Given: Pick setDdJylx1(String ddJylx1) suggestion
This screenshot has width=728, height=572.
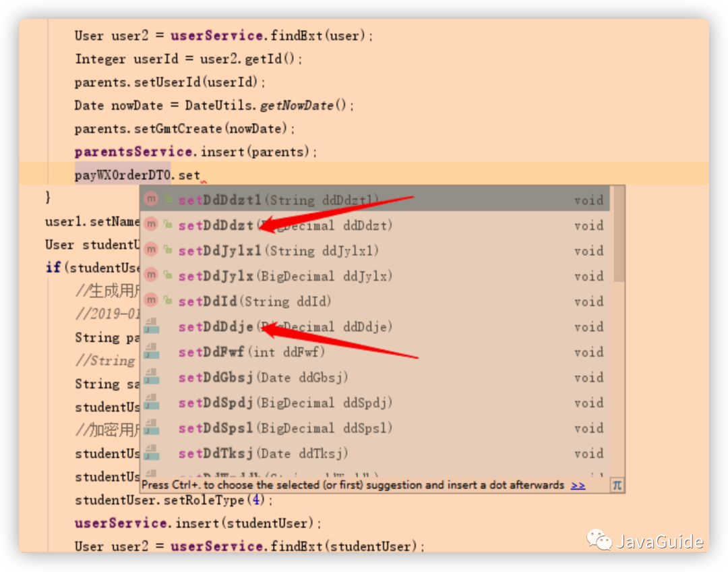Looking at the screenshot, I should coord(375,250).
